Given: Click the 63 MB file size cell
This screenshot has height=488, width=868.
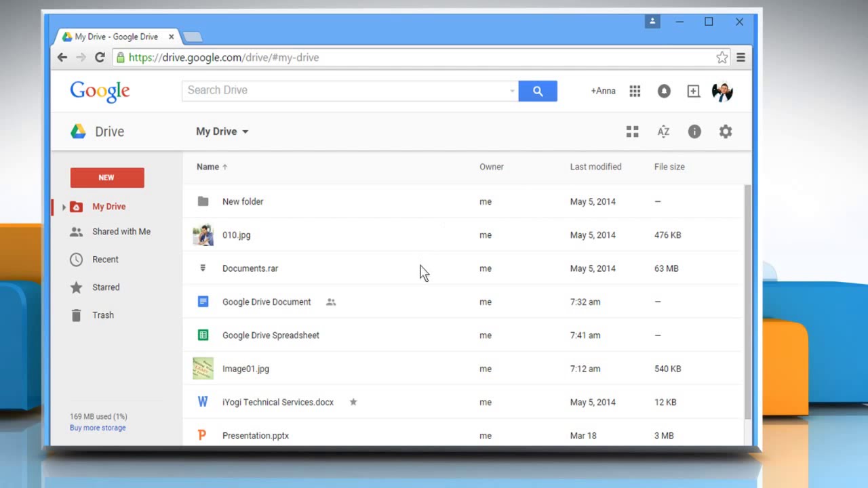Looking at the screenshot, I should tap(666, 268).
